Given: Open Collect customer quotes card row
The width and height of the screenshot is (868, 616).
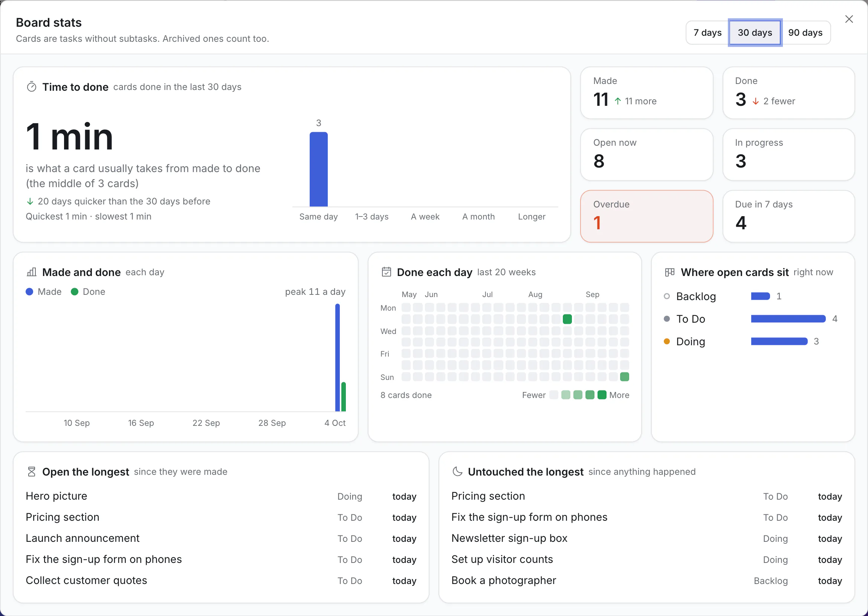Looking at the screenshot, I should (221, 580).
